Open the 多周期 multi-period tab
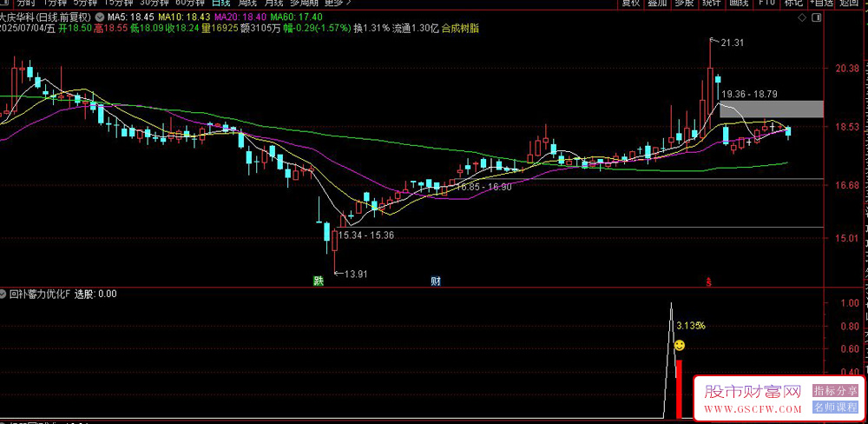Image resolution: width=868 pixels, height=424 pixels. click(304, 3)
